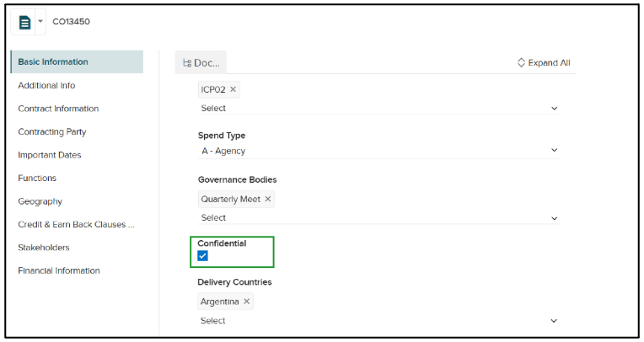Go to the Additional Info section
644x342 pixels.
[x=46, y=85]
